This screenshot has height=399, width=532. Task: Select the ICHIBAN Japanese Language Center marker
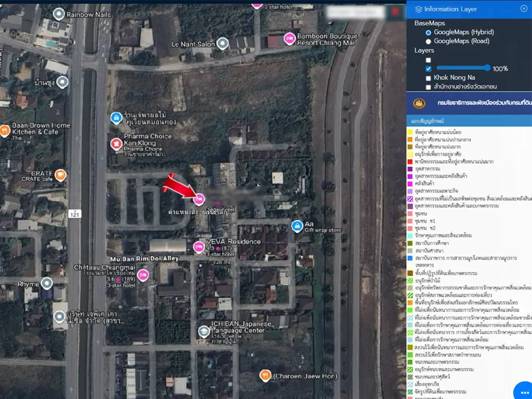click(204, 331)
